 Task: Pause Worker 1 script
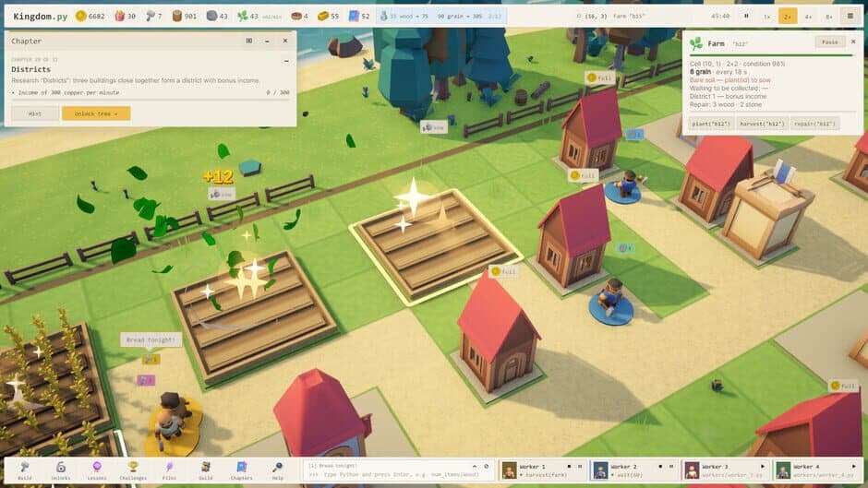coord(580,467)
